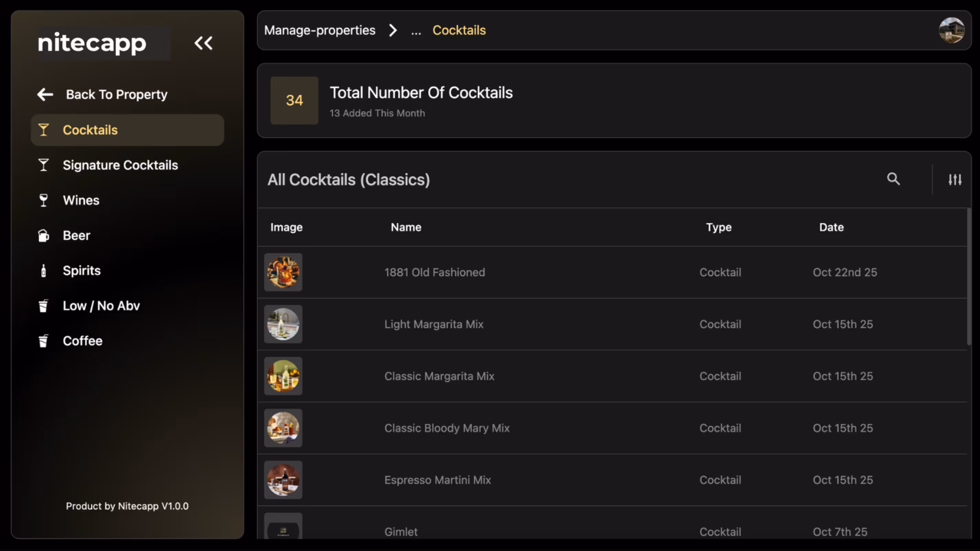The height and width of the screenshot is (551, 980).
Task: Click the Spirits bottle icon
Action: point(43,270)
